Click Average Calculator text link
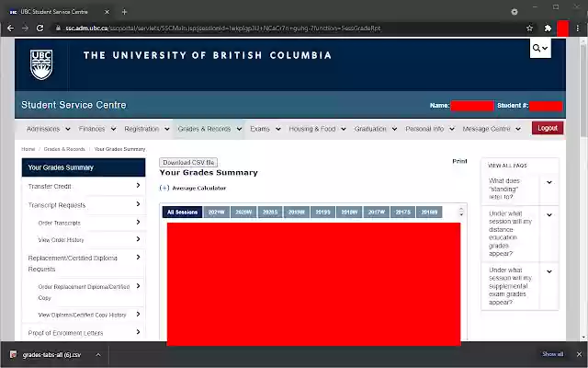Screen dimensions: 588x368 (x=198, y=188)
